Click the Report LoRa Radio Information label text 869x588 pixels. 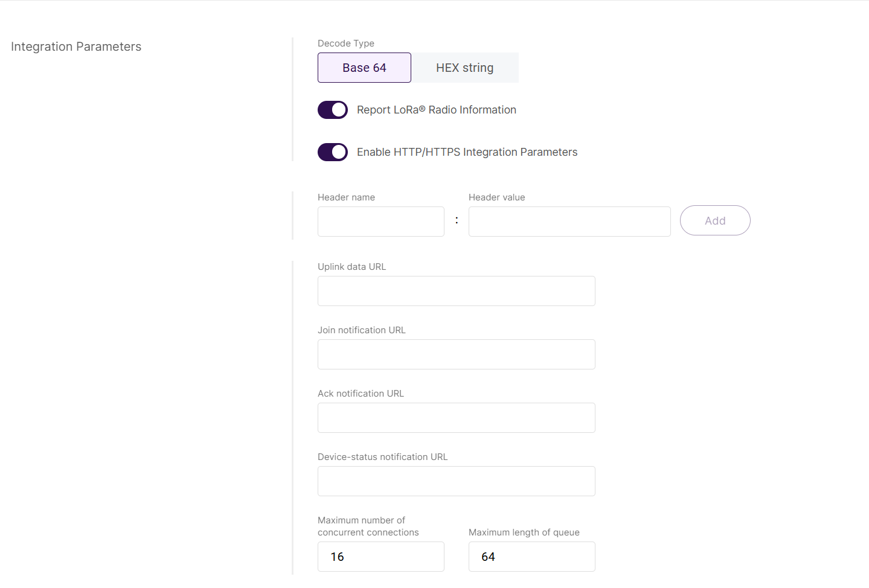436,110
